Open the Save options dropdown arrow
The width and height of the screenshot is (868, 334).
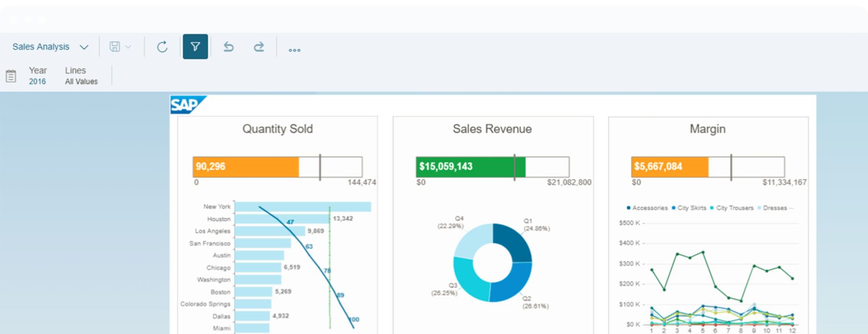click(x=128, y=47)
